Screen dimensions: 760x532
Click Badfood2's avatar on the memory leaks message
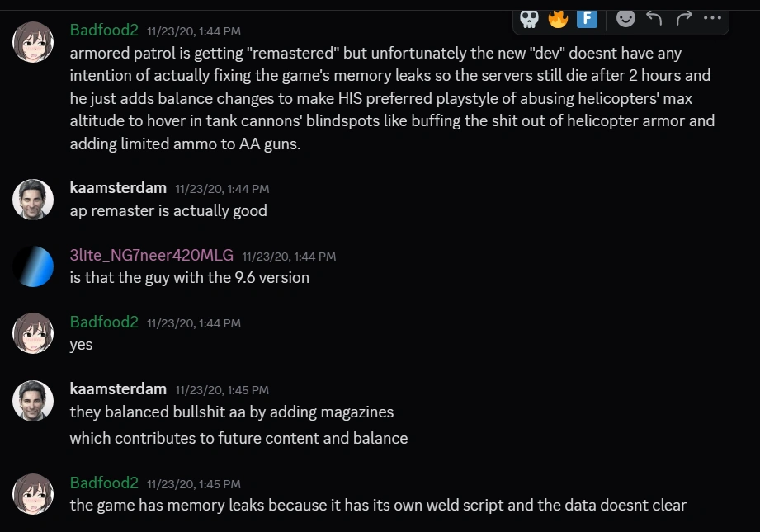click(33, 493)
